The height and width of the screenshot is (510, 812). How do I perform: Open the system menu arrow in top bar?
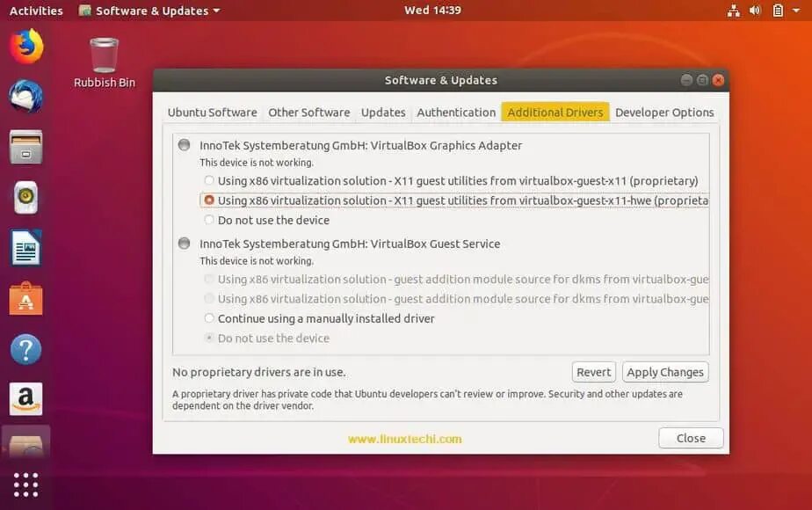click(796, 11)
